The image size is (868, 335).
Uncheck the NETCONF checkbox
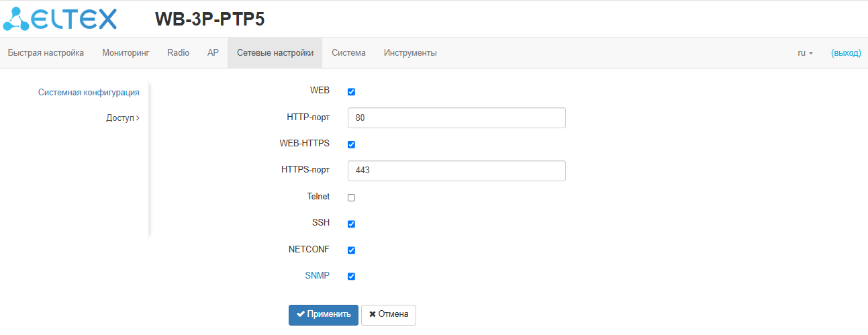(351, 250)
